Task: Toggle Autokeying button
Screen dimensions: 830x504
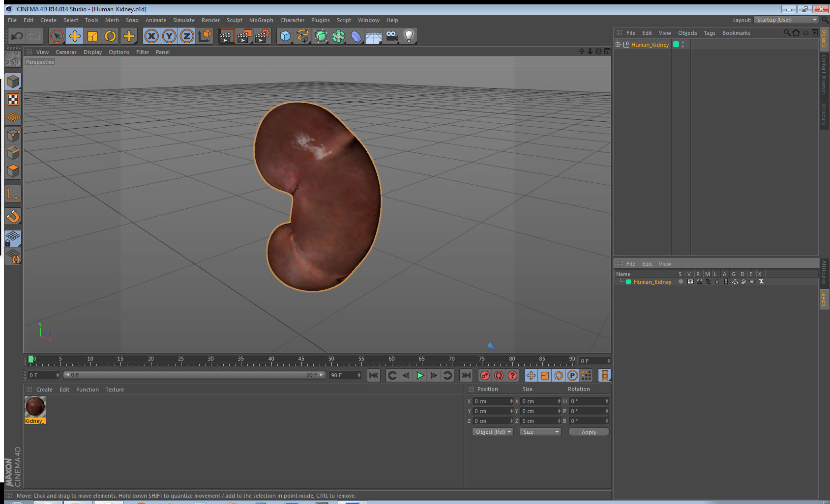Action: 499,375
